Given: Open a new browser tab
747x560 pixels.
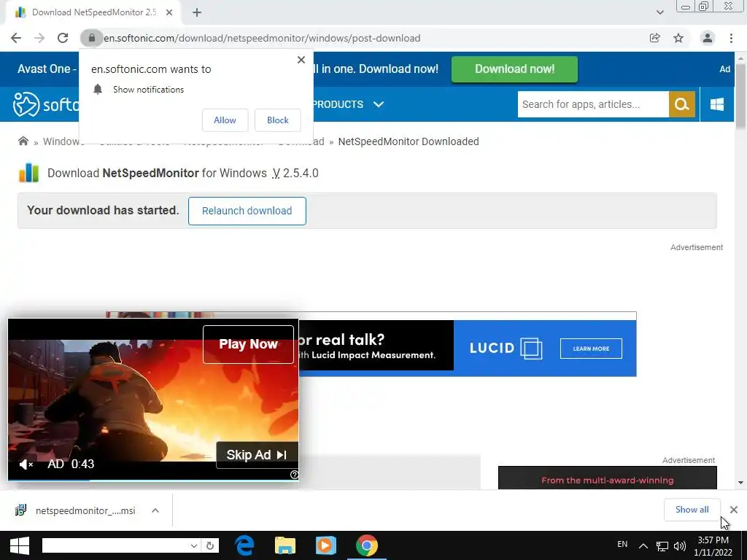Looking at the screenshot, I should 197,12.
